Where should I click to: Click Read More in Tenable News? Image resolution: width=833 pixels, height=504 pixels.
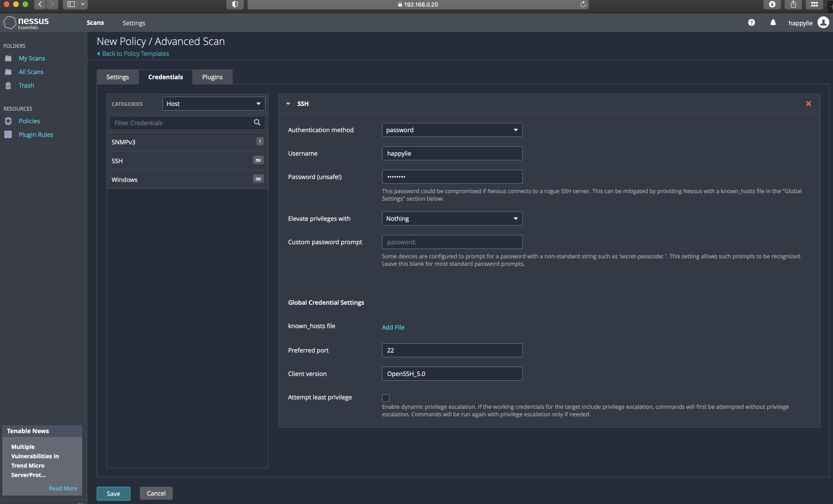point(63,488)
